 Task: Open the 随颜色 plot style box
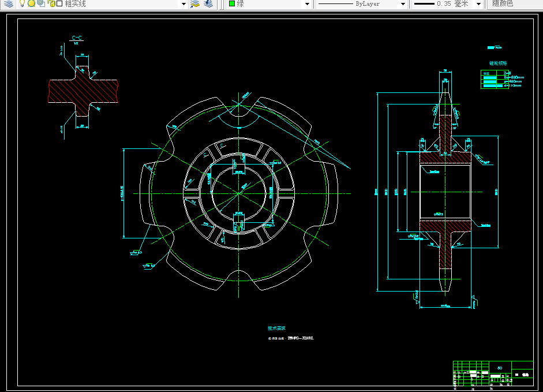coord(514,4)
